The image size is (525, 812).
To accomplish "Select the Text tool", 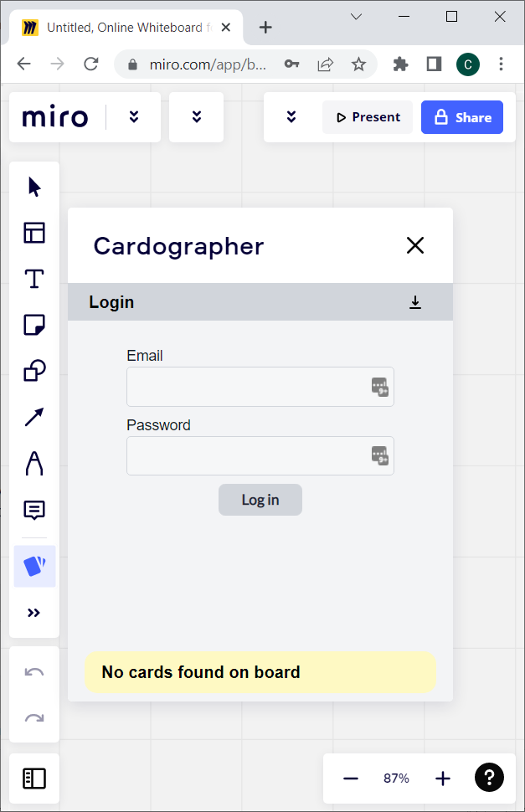I will click(34, 279).
